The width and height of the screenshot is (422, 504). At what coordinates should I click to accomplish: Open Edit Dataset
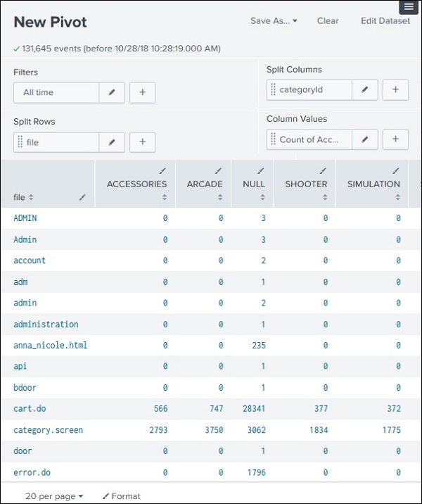[x=385, y=21]
